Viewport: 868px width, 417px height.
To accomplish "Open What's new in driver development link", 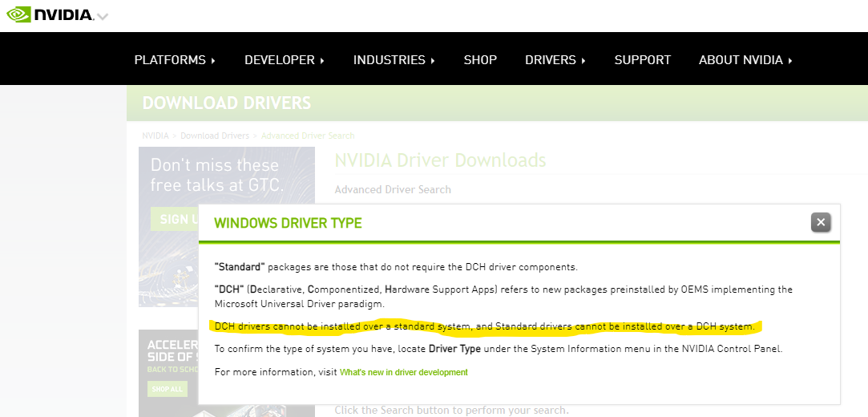I will [404, 373].
